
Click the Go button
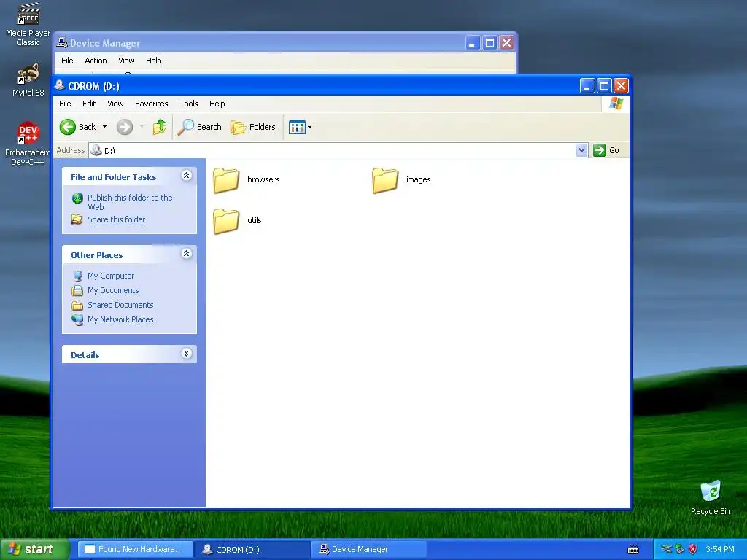606,150
